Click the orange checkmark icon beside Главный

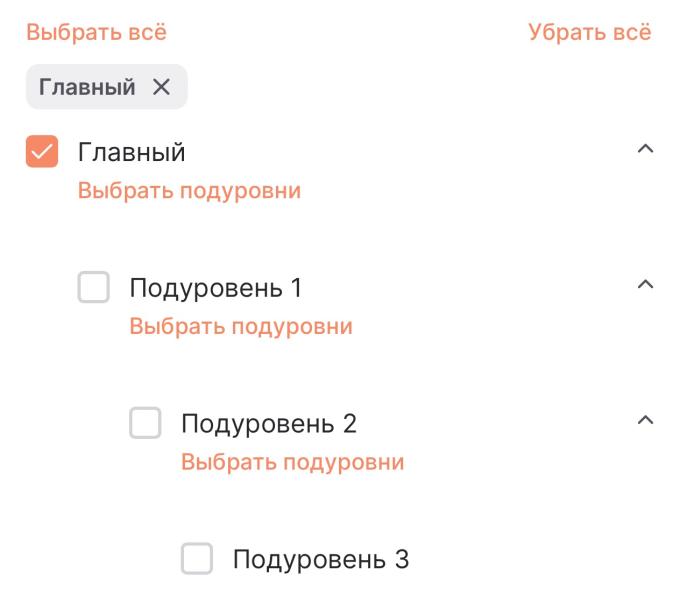point(42,152)
